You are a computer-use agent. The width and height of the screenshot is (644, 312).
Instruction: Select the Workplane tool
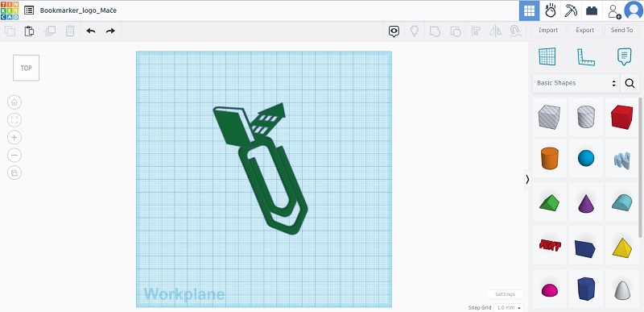pos(547,56)
